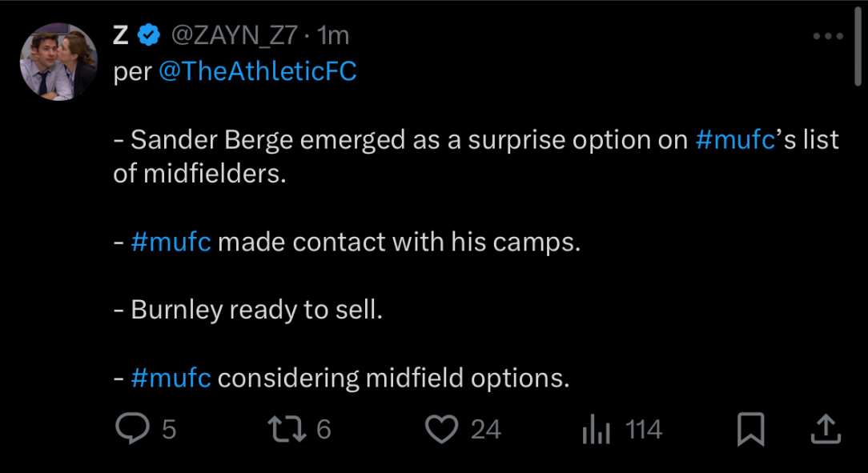Share the tweet via the upload arrow icon
Viewport: 868px width, 473px height.
[x=826, y=429]
